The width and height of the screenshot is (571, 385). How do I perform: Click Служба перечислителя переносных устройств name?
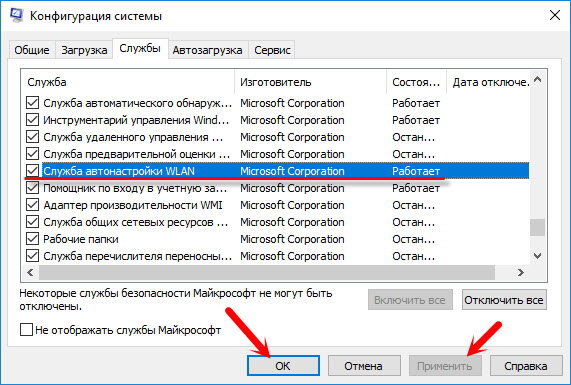point(137,256)
